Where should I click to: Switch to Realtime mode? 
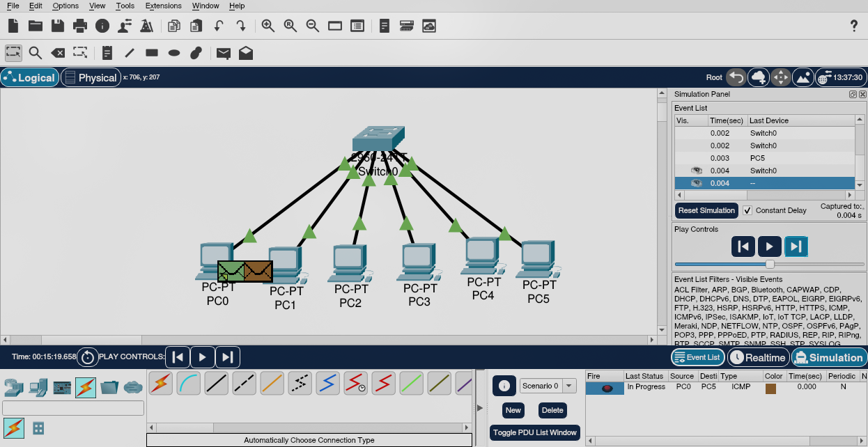757,357
